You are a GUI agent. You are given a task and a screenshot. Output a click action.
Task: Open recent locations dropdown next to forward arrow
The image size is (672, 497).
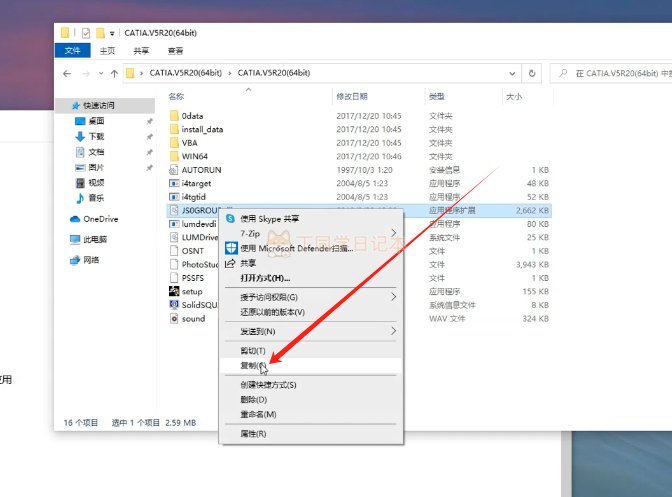click(x=101, y=74)
